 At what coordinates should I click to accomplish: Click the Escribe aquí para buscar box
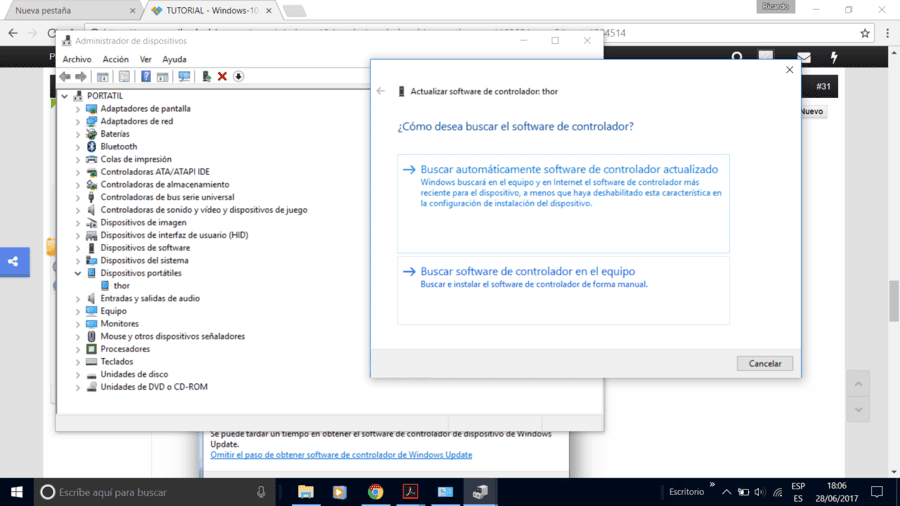tap(155, 492)
